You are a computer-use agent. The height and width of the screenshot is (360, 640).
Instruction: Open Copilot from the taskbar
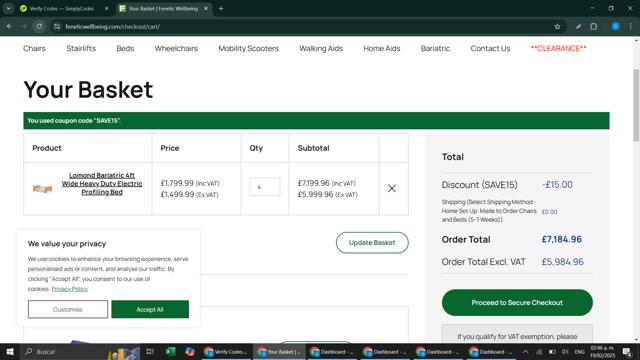pos(190,351)
